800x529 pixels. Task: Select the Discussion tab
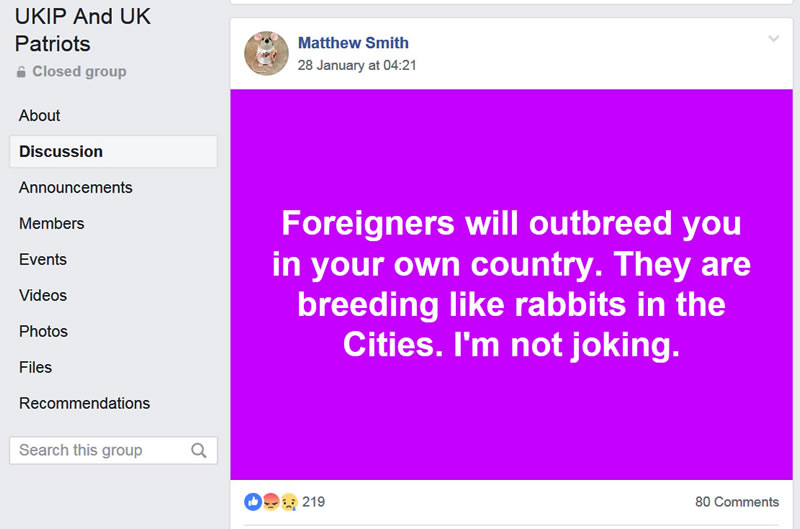click(x=61, y=151)
